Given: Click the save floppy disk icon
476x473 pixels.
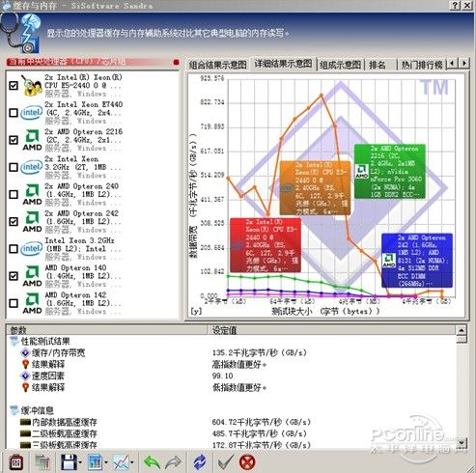Looking at the screenshot, I should tap(69, 462).
